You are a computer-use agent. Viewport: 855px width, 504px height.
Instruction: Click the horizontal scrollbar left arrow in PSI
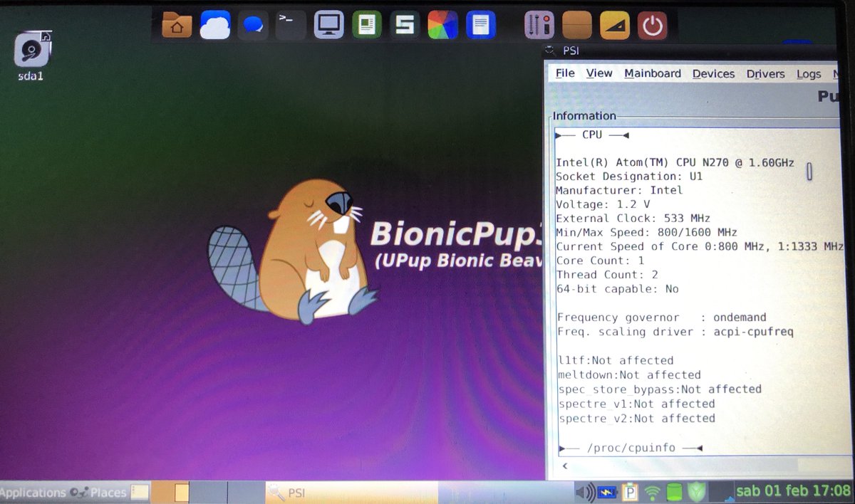[565, 466]
